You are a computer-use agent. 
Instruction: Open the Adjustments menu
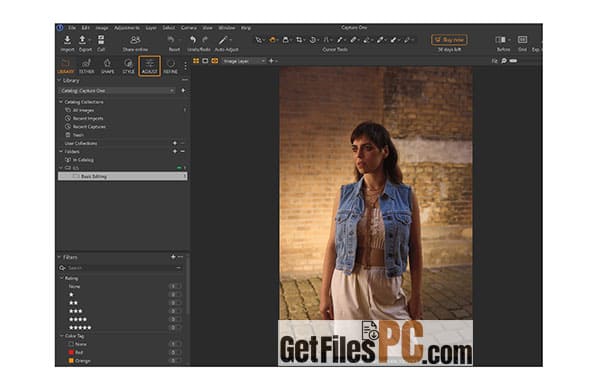(x=127, y=28)
